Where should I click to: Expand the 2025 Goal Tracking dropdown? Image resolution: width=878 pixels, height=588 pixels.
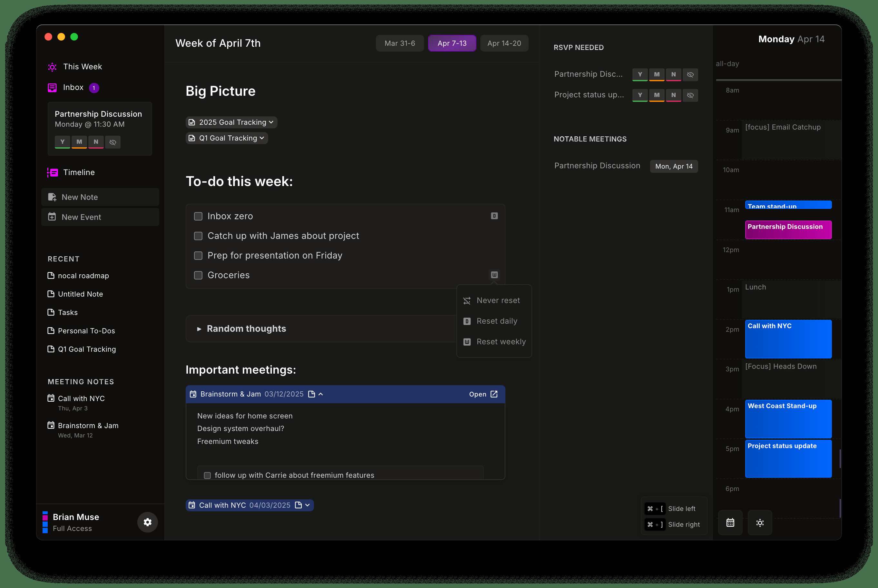[271, 122]
